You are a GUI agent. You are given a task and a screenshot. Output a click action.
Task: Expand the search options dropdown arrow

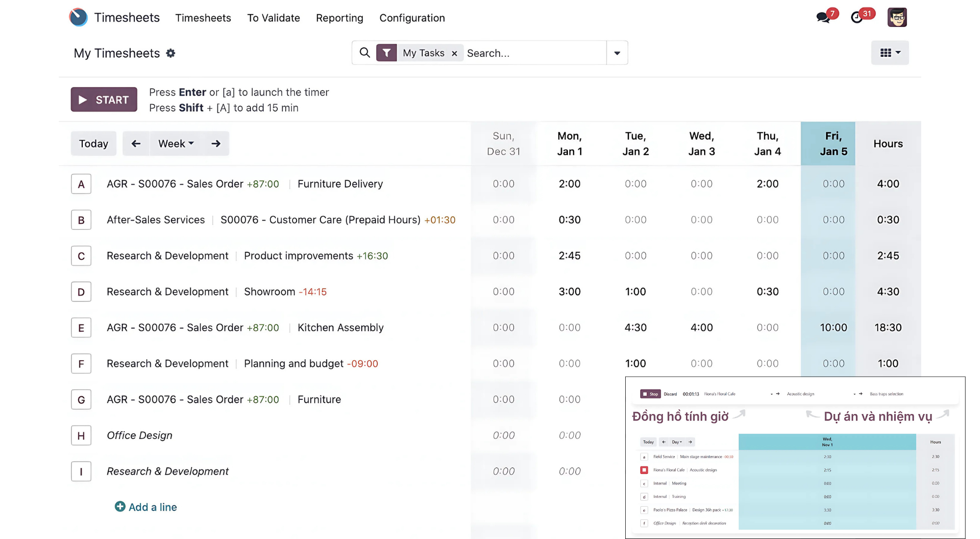(617, 53)
